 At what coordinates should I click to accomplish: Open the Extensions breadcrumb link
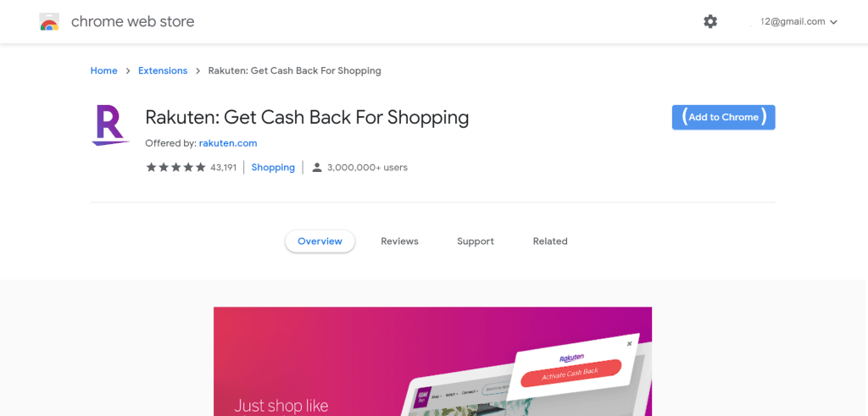[x=163, y=71]
